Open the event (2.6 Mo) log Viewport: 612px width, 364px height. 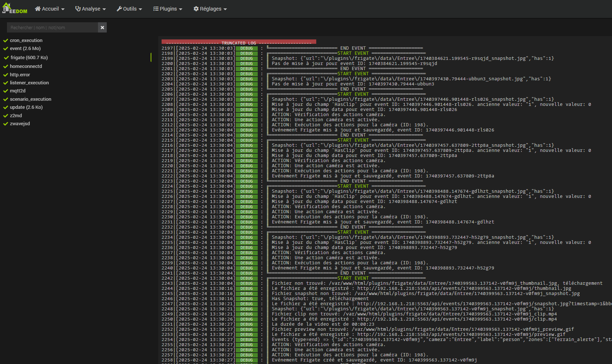25,49
